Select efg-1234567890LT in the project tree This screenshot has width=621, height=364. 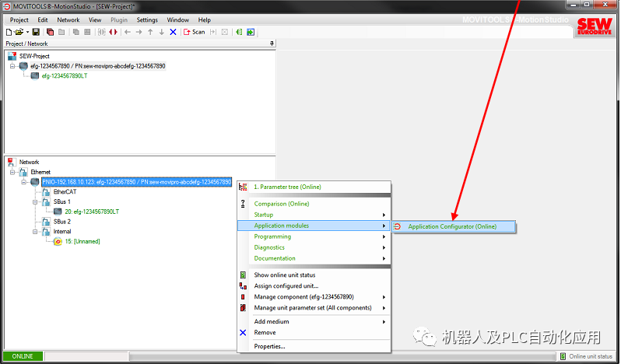click(x=65, y=76)
